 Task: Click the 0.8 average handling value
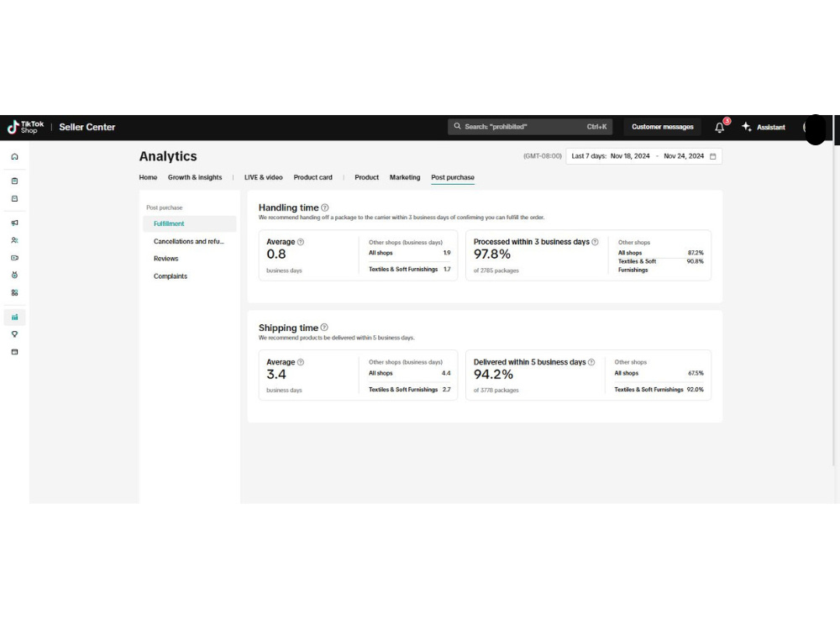276,255
